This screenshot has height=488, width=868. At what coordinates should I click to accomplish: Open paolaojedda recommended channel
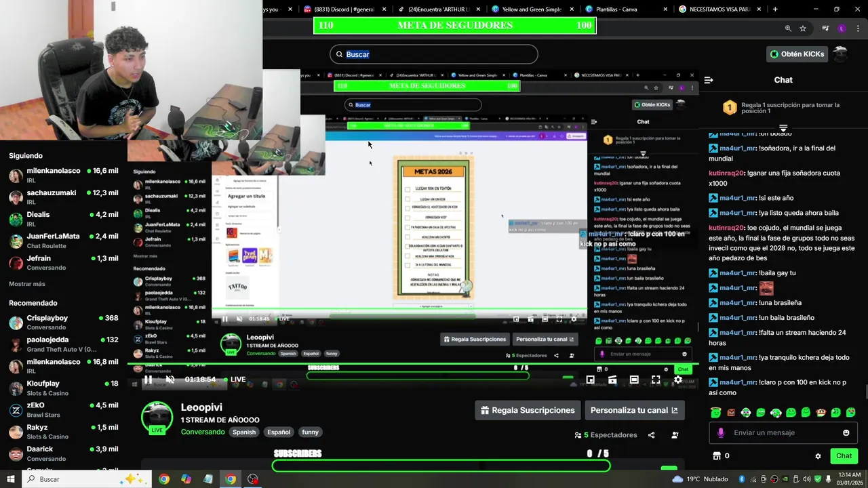coord(64,344)
